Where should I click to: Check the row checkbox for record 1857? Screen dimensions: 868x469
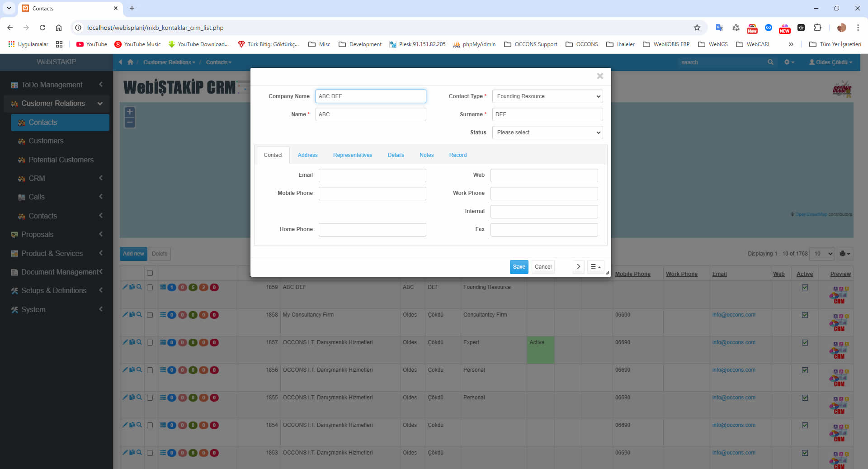point(150,342)
